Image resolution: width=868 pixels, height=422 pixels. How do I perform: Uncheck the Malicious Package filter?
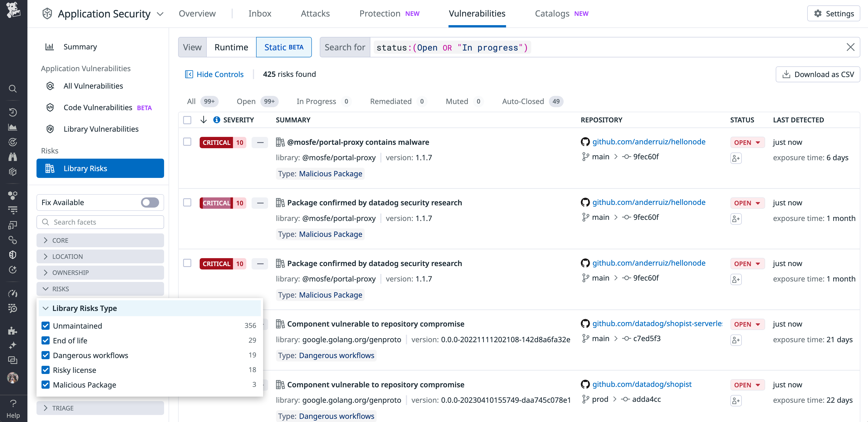coord(46,385)
